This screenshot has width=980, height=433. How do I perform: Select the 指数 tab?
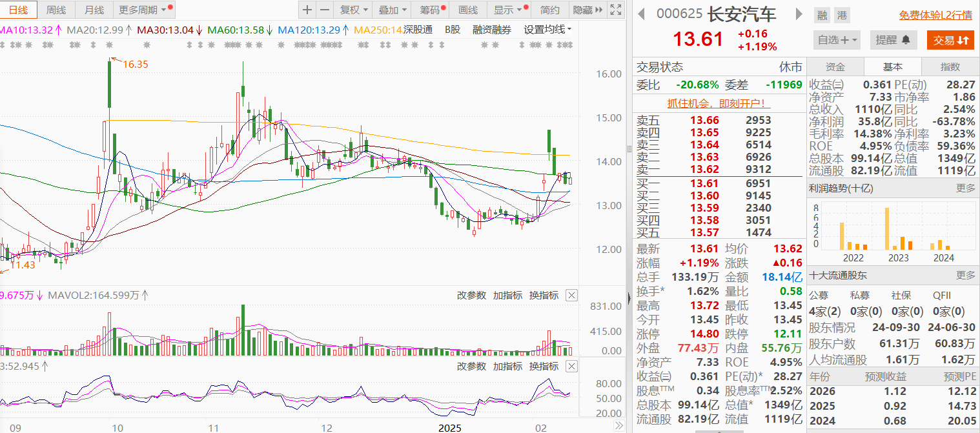pyautogui.click(x=950, y=66)
